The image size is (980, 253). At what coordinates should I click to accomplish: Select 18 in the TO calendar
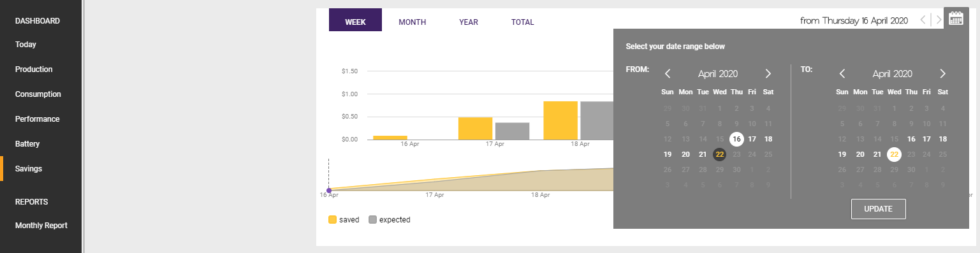coord(942,139)
